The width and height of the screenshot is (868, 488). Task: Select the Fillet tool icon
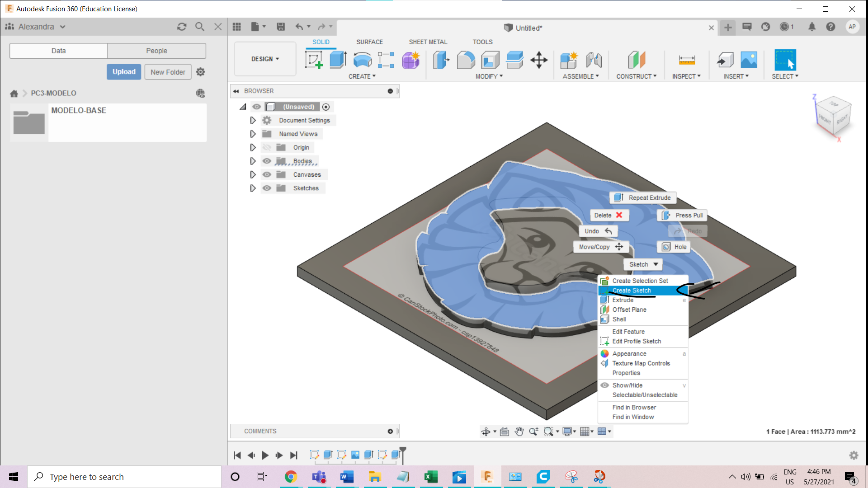[466, 60]
